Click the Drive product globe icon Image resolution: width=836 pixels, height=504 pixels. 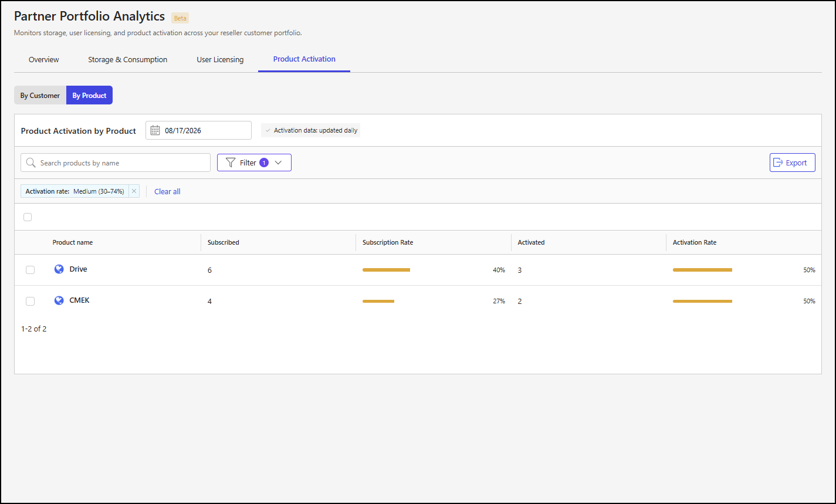(59, 269)
